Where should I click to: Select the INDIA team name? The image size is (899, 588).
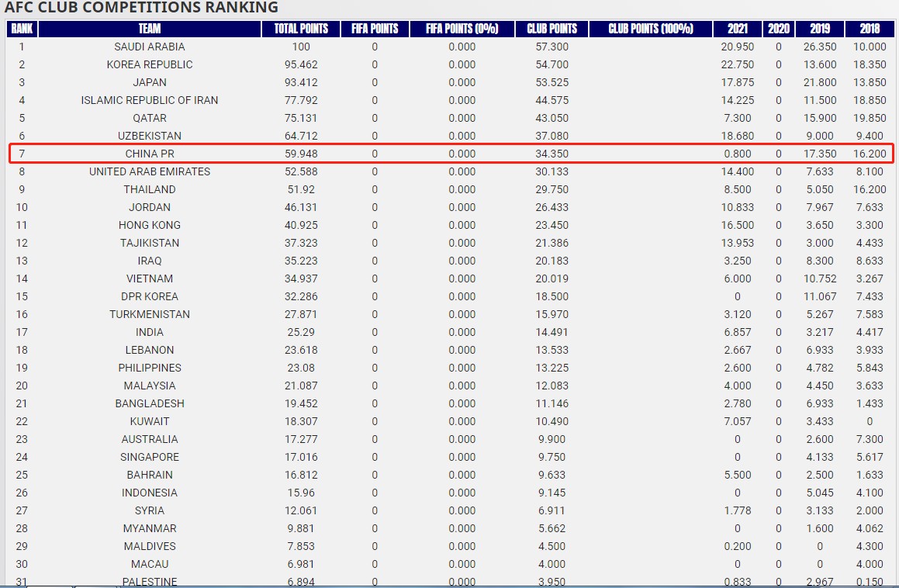click(150, 331)
